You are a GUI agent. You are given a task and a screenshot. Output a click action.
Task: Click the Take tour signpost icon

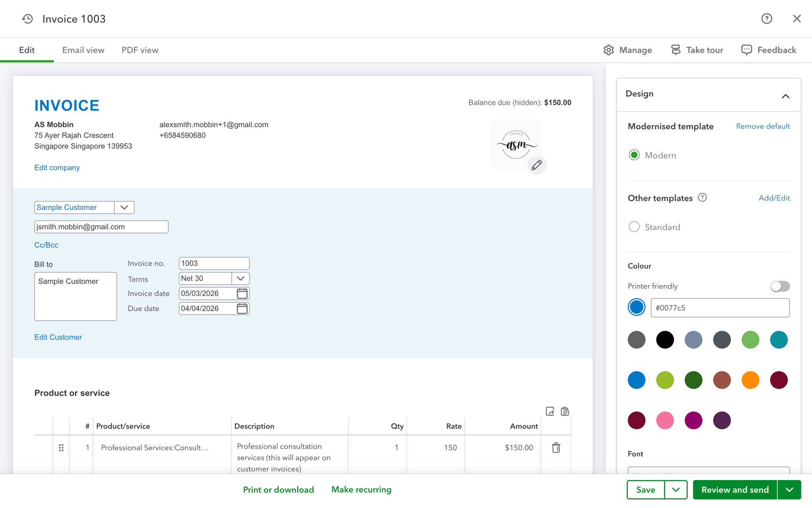click(676, 50)
